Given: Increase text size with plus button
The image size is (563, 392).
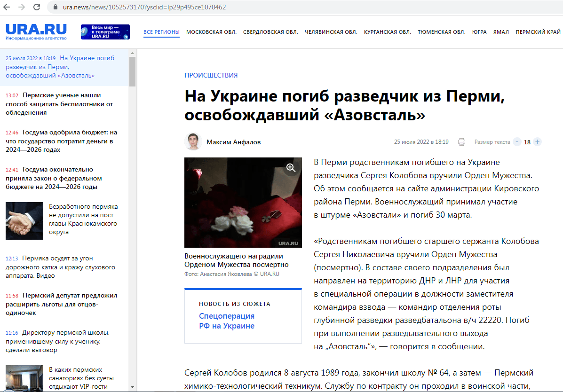Looking at the screenshot, I should point(537,142).
